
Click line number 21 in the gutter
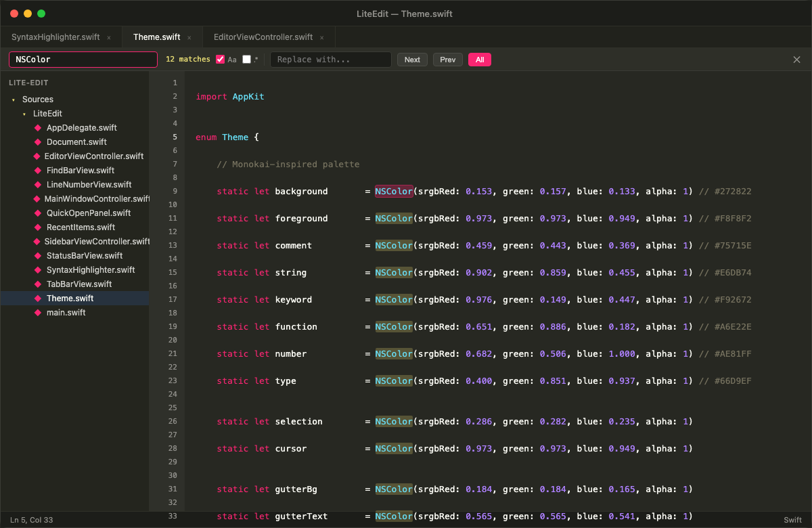(173, 353)
